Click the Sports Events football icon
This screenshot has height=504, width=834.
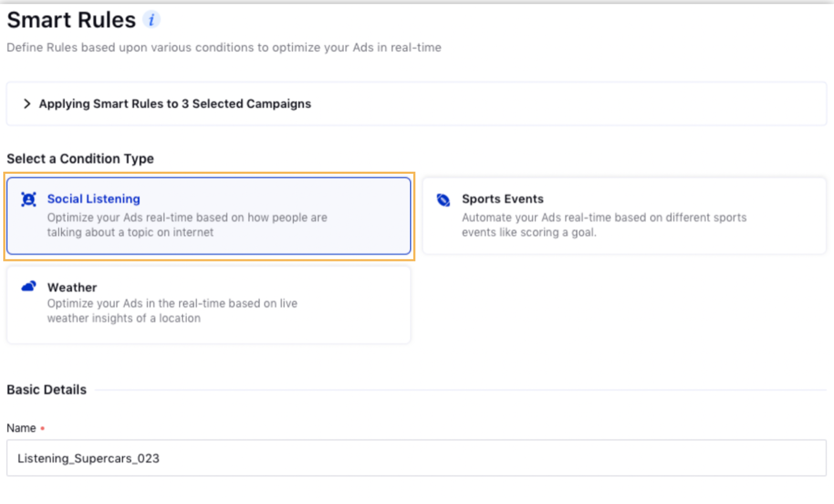[x=443, y=200]
